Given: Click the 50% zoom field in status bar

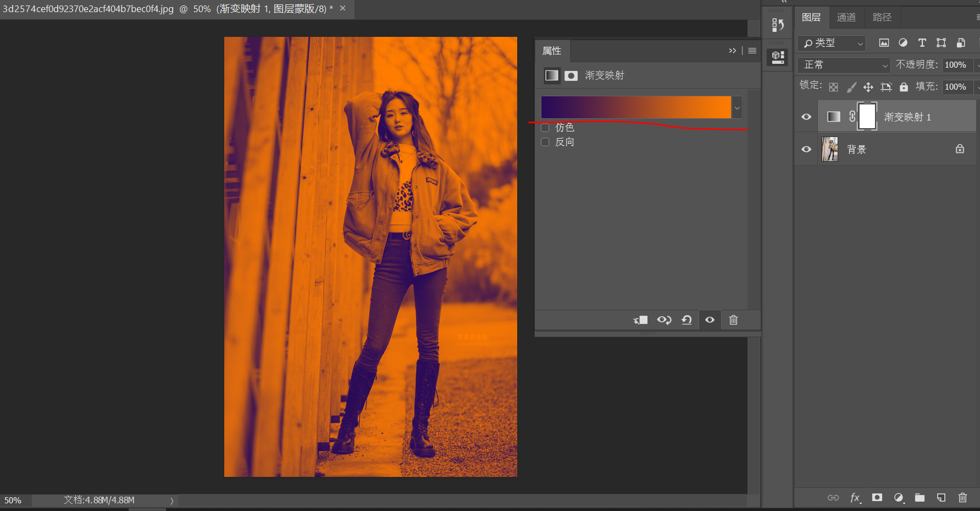Looking at the screenshot, I should point(15,501).
